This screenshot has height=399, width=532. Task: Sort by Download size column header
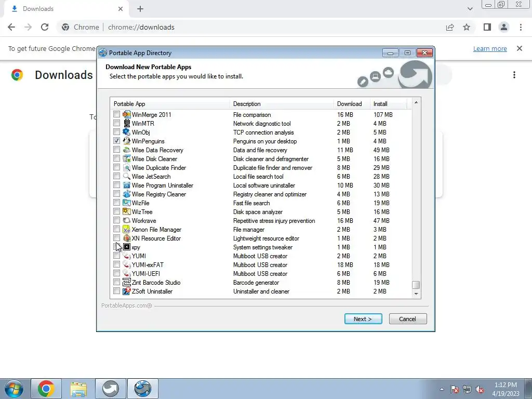[x=352, y=104]
